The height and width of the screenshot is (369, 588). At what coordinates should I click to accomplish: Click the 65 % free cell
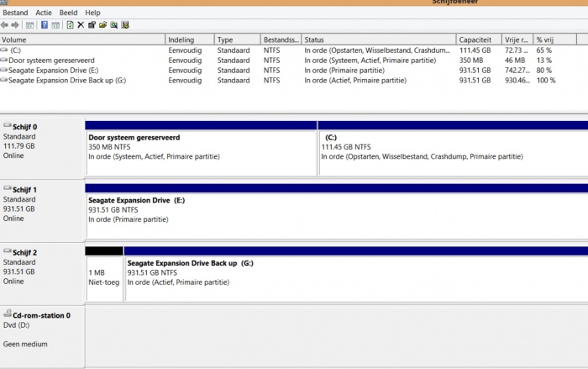[543, 50]
